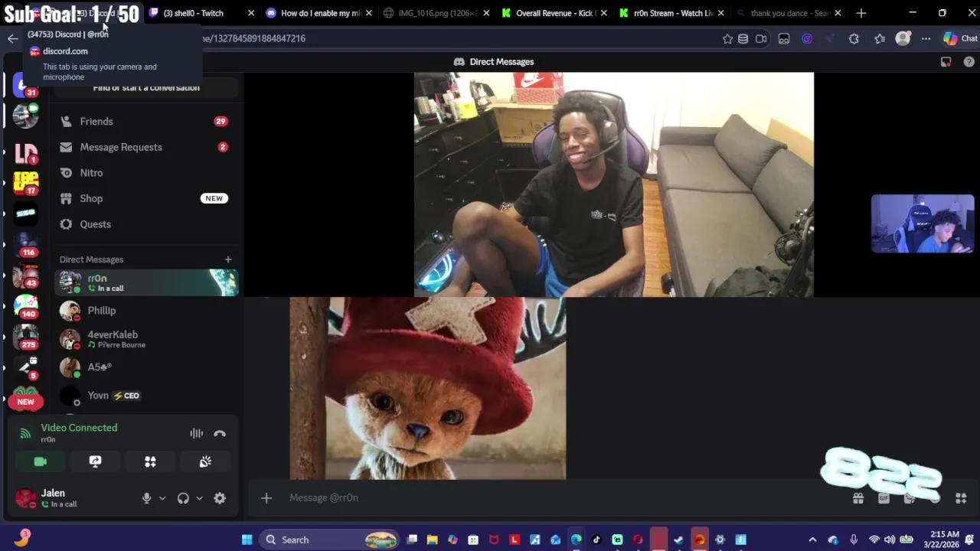The height and width of the screenshot is (551, 980).
Task: Switch to the How do I enable my mic tab
Action: pyautogui.click(x=318, y=13)
